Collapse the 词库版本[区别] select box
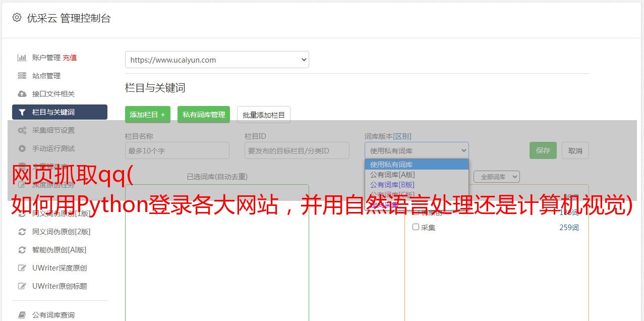 point(417,150)
